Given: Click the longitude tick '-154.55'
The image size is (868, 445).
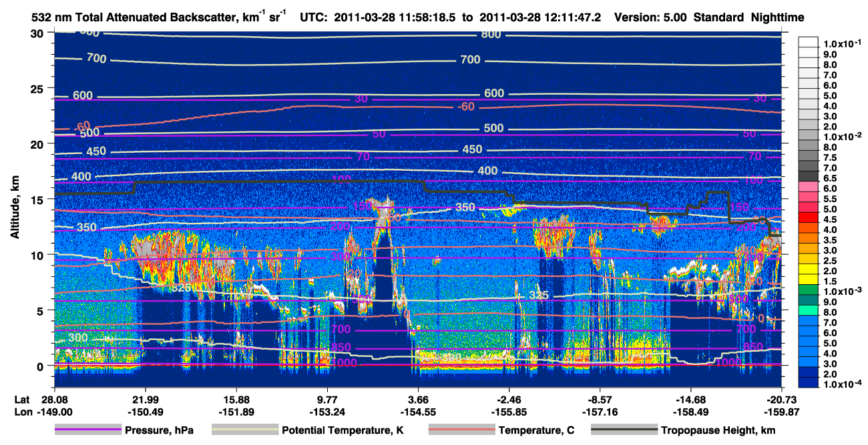Looking at the screenshot, I should tap(418, 412).
